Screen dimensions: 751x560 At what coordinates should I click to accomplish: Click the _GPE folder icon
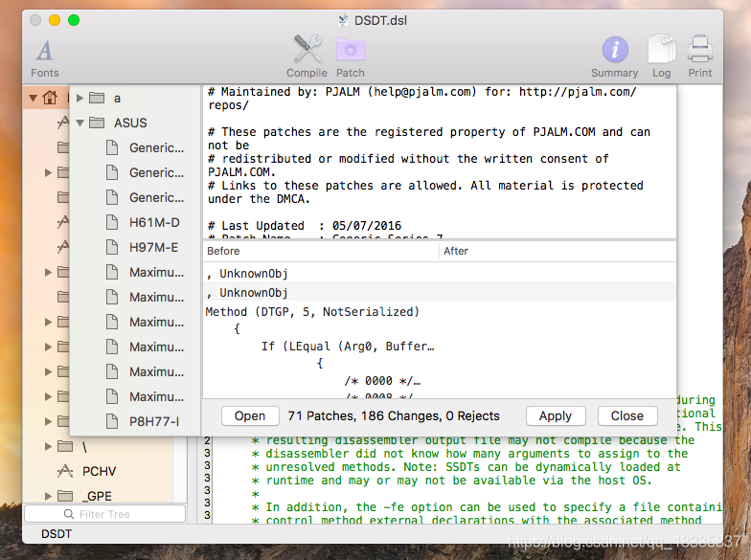[x=65, y=496]
